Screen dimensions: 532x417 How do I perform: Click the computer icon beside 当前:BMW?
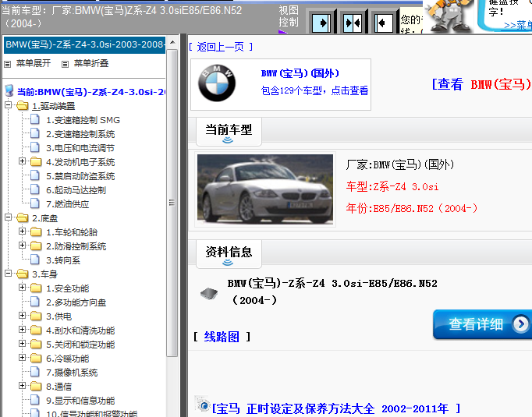pyautogui.click(x=9, y=91)
